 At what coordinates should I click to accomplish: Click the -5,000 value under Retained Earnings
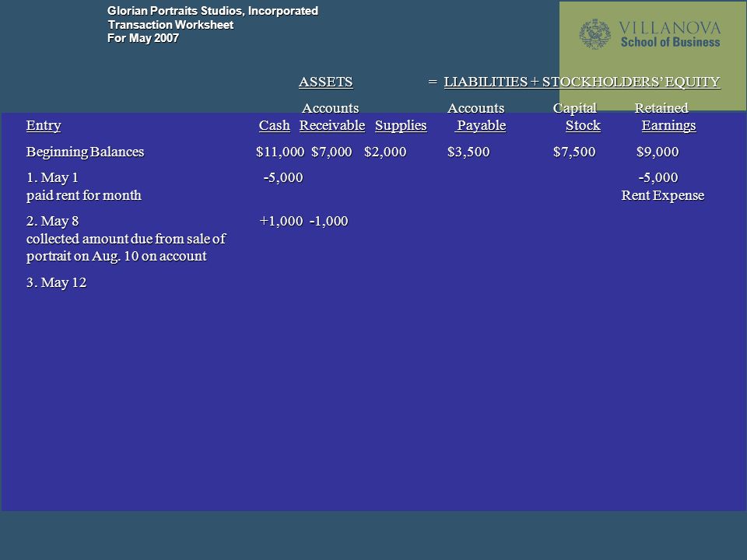point(658,177)
